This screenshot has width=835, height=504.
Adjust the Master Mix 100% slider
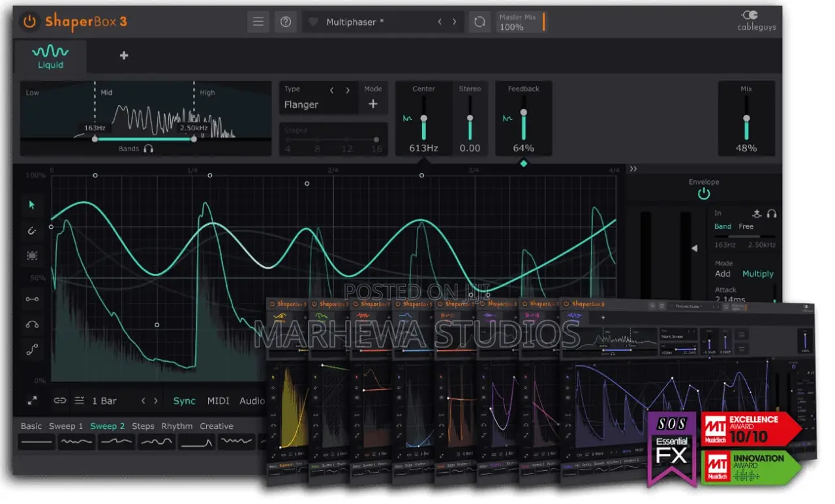click(x=521, y=22)
